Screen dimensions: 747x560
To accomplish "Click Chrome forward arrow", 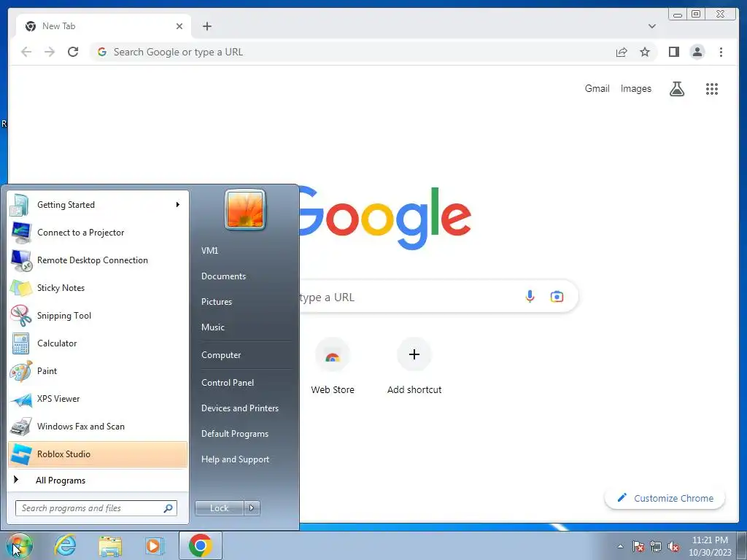I will tap(50, 52).
